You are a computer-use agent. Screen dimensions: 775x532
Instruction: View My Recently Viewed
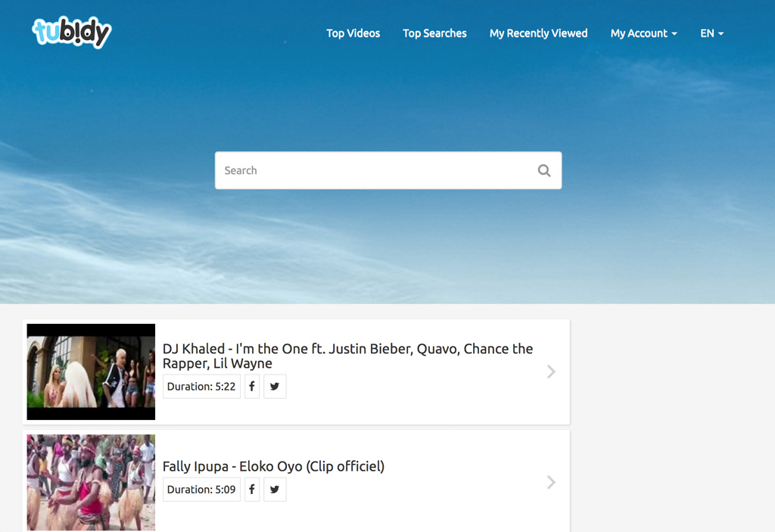(x=538, y=33)
